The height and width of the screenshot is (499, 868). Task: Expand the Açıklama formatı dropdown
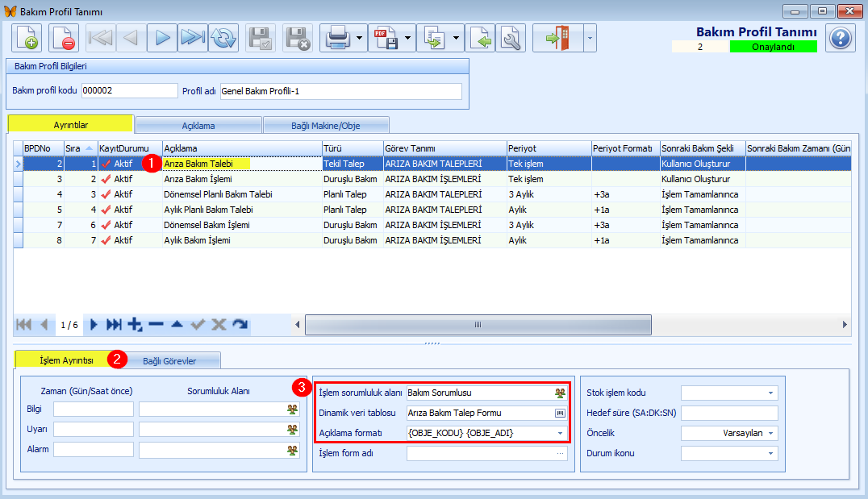click(560, 433)
